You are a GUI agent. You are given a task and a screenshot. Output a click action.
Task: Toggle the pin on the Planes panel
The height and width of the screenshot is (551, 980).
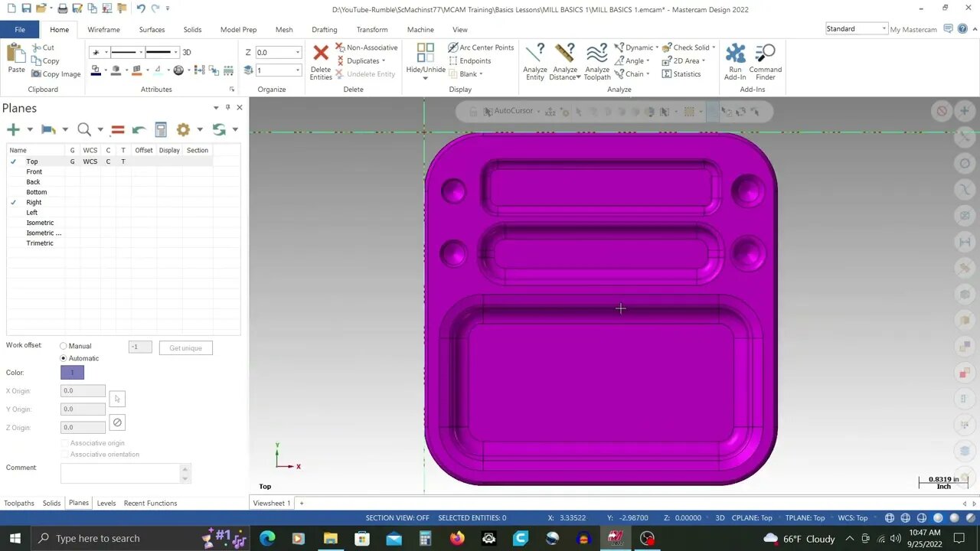point(227,108)
